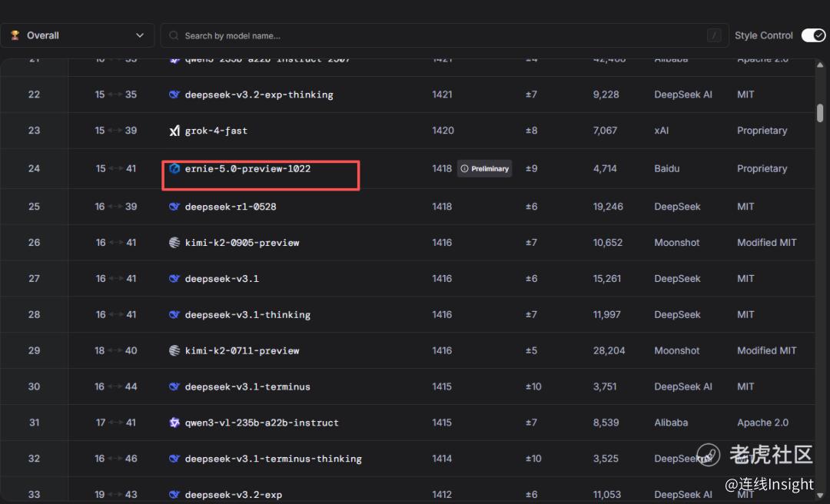Click the DeepSeek icon beside deepseek-v3.1-terminus

click(x=174, y=386)
